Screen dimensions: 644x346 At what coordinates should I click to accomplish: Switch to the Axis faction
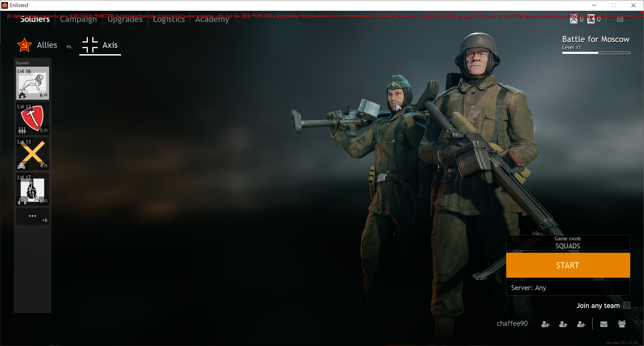coord(100,45)
